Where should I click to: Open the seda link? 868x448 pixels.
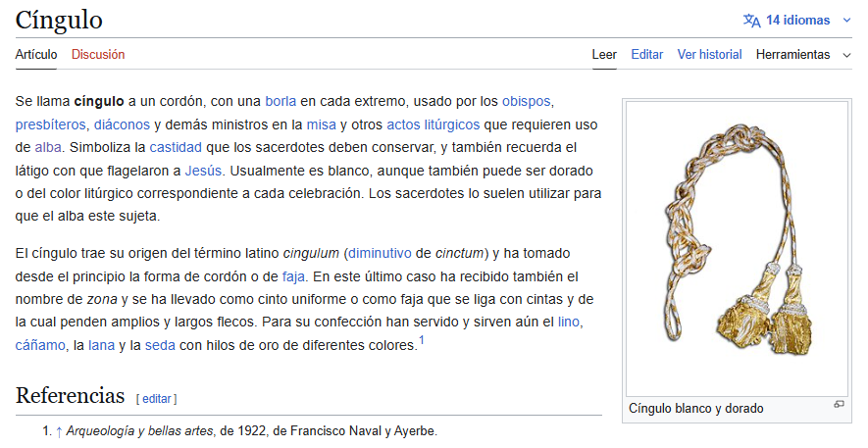(x=160, y=345)
